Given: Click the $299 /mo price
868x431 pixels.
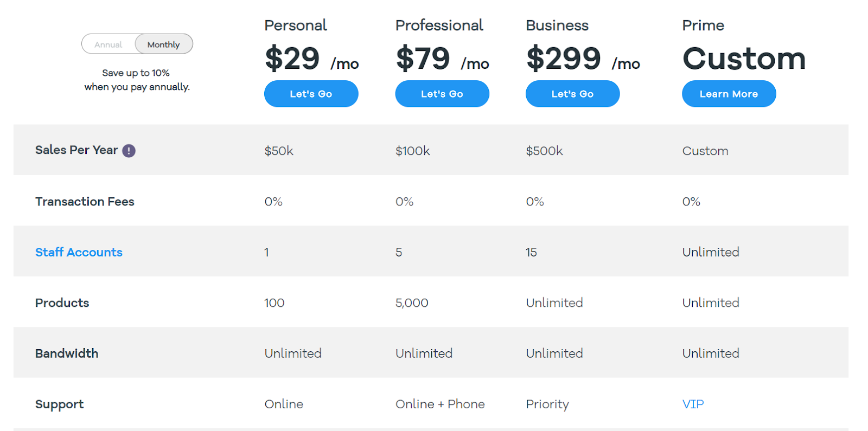Looking at the screenshot, I should [x=583, y=59].
